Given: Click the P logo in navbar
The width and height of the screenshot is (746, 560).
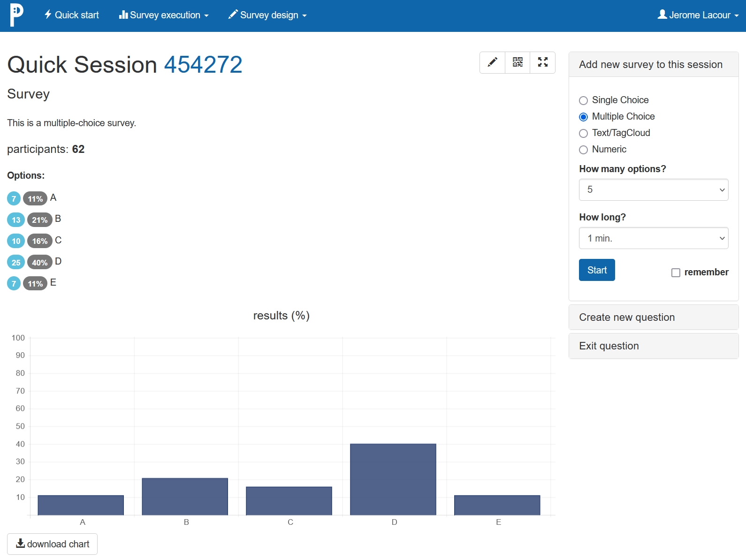Looking at the screenshot, I should pos(16,15).
